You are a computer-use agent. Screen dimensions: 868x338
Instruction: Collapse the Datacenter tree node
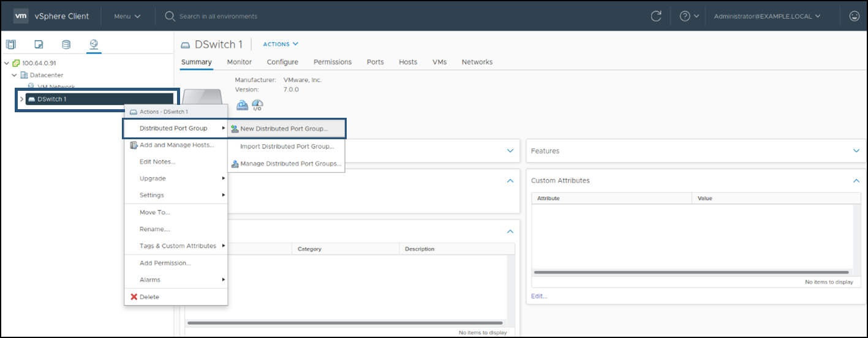point(15,75)
